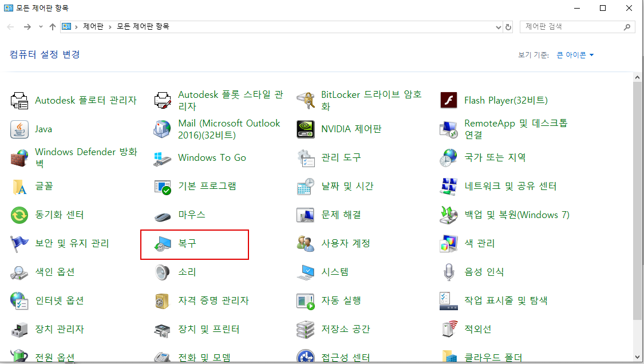Click the 전화 및 모뎀 link text

coord(204,358)
